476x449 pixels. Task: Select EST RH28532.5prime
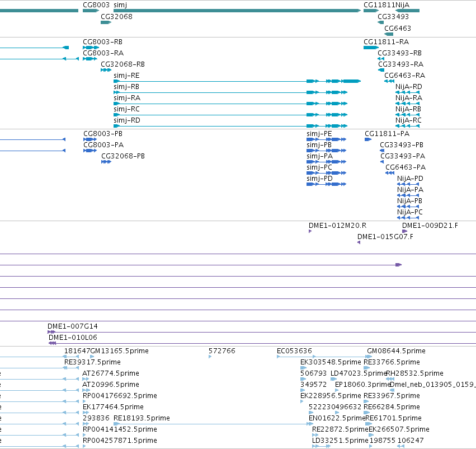(x=414, y=373)
